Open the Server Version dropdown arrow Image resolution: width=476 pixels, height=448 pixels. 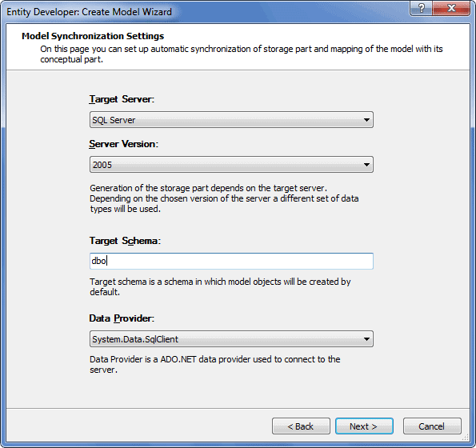[366, 165]
